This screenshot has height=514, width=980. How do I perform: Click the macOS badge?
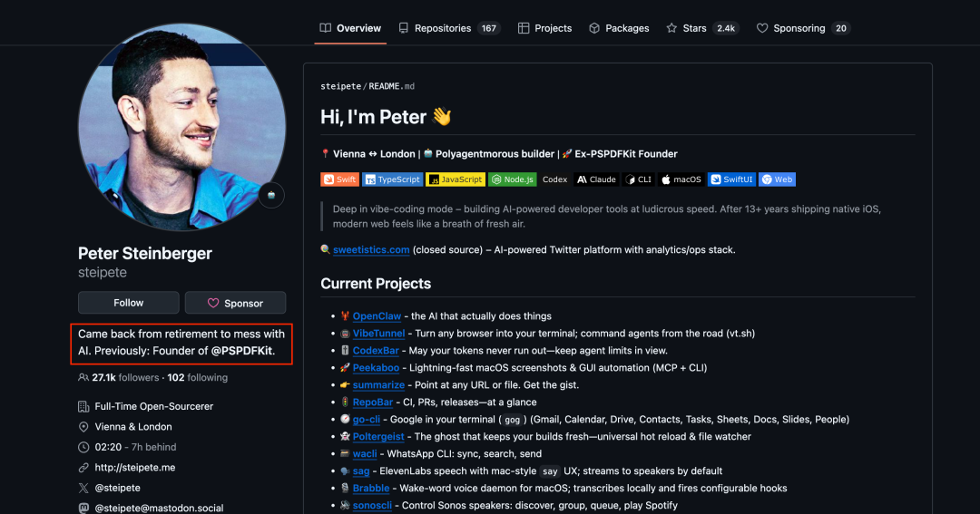(681, 179)
